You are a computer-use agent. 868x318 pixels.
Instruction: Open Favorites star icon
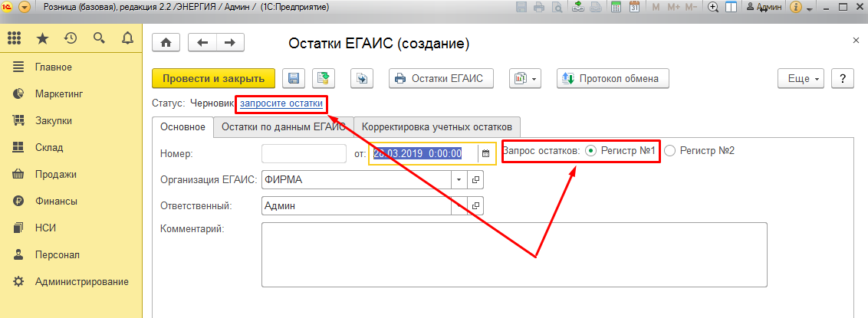[42, 38]
